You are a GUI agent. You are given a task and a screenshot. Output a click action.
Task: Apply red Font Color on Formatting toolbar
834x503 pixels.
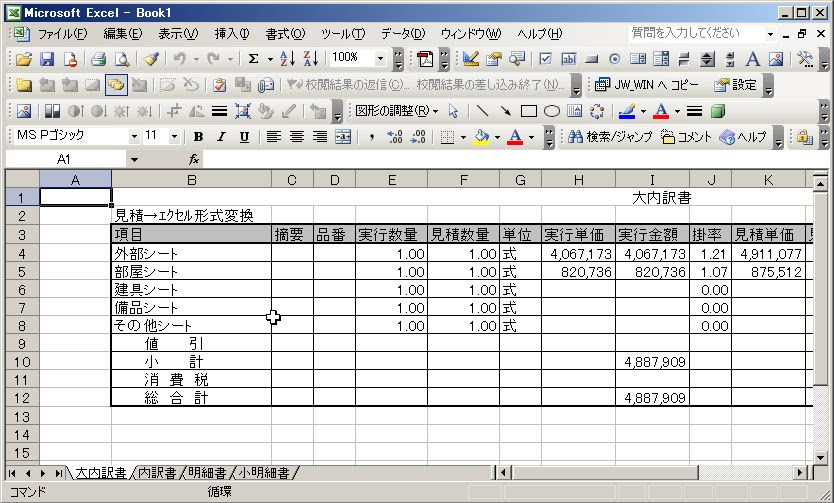pyautogui.click(x=515, y=137)
